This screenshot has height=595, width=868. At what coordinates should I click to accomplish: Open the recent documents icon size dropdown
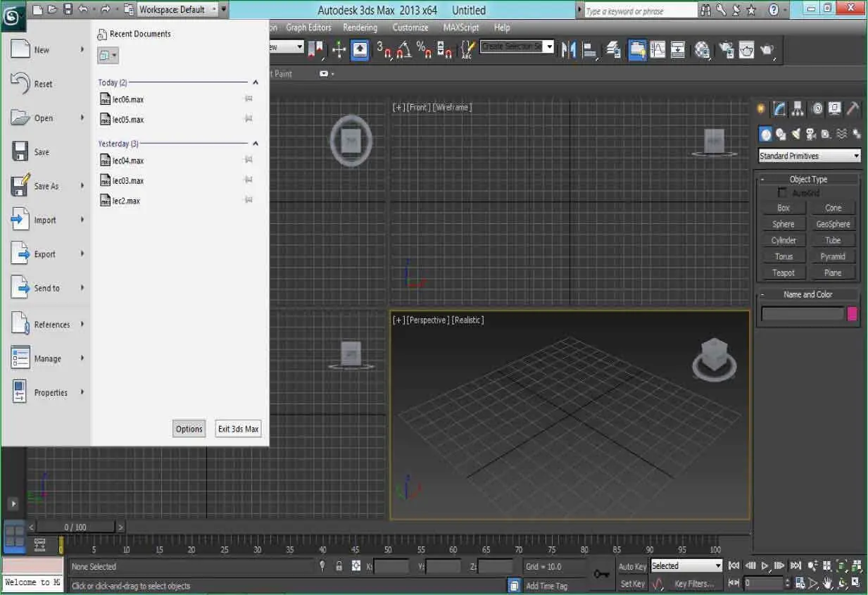(x=108, y=55)
